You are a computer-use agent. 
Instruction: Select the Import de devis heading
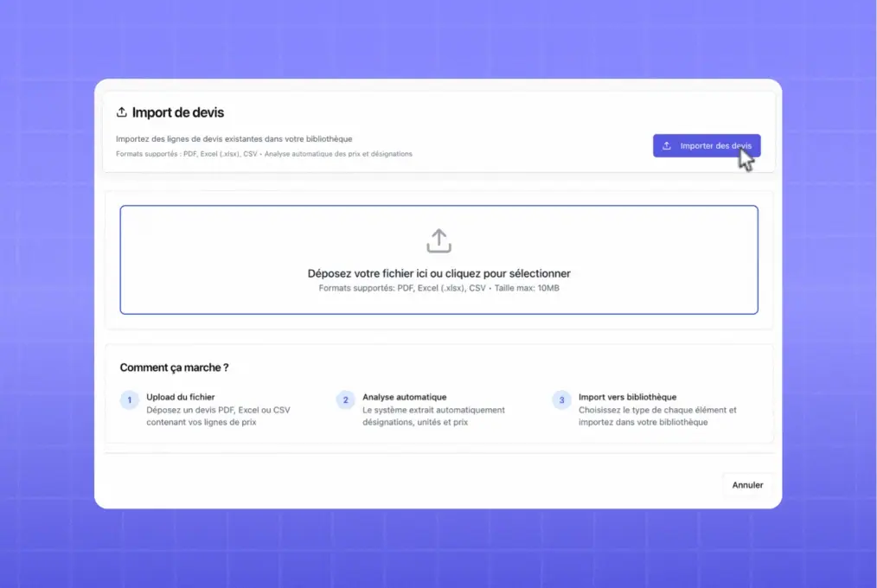178,112
